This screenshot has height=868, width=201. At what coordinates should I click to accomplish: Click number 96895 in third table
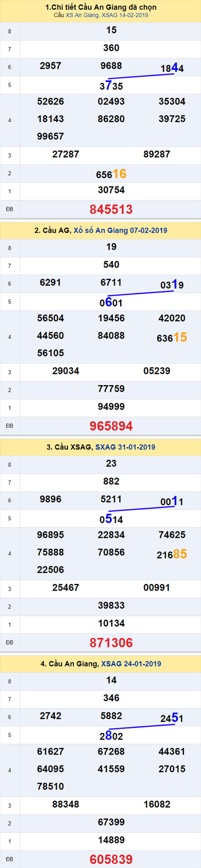coord(50,535)
